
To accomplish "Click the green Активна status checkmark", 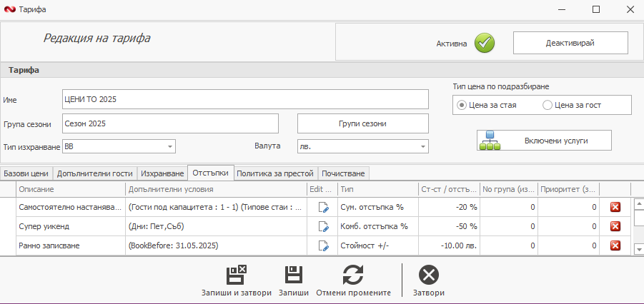I will click(x=485, y=43).
